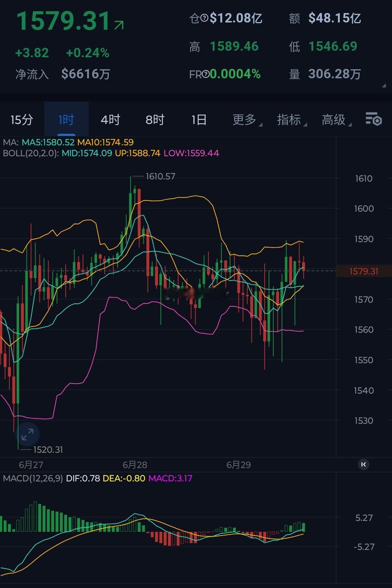The width and height of the screenshot is (392, 588).
Task: Open the chart settings icon
Action: pyautogui.click(x=373, y=119)
